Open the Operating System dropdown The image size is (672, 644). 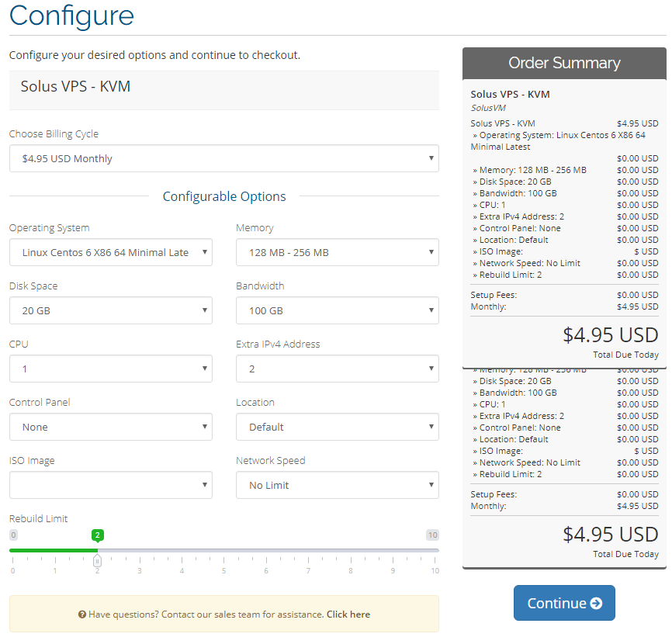tap(110, 252)
